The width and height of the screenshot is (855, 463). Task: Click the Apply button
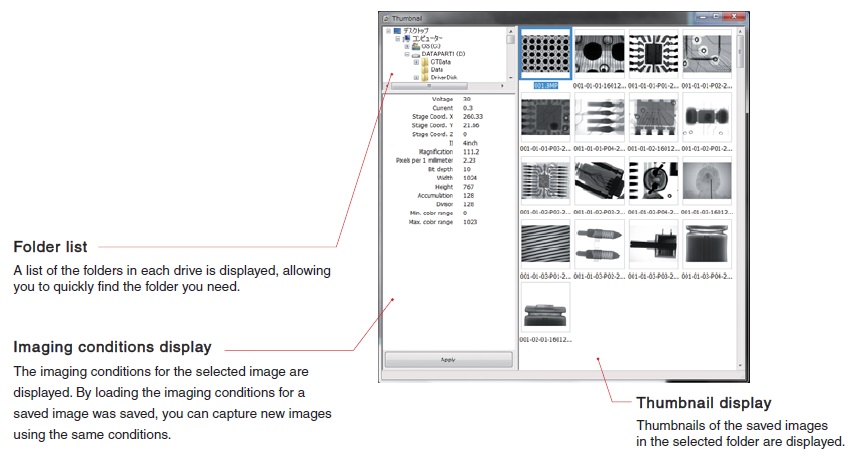click(x=448, y=359)
